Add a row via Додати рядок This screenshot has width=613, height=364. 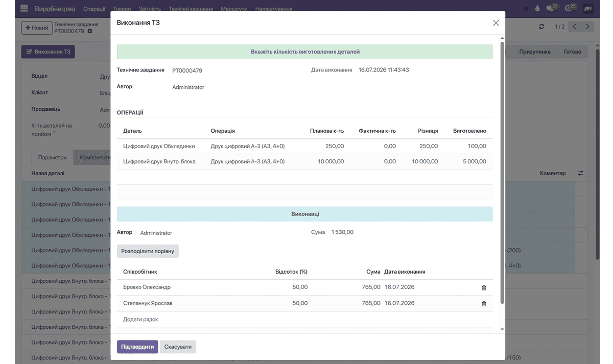click(140, 320)
